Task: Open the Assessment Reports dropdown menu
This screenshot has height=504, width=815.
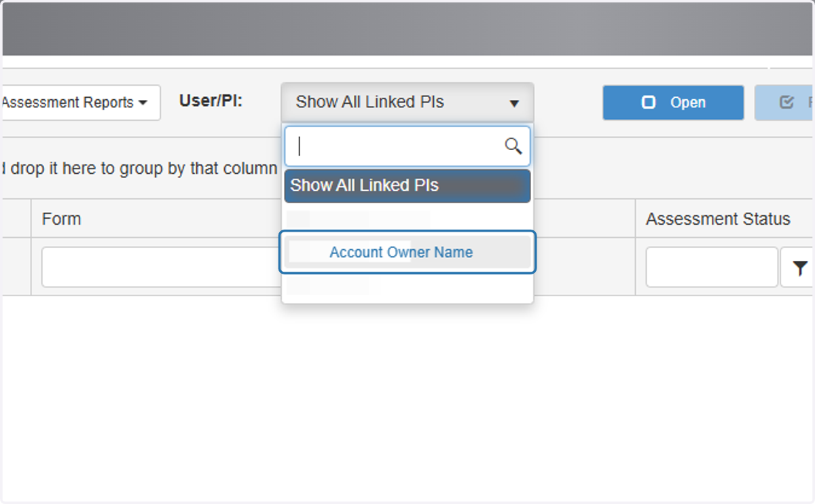Action: point(79,103)
